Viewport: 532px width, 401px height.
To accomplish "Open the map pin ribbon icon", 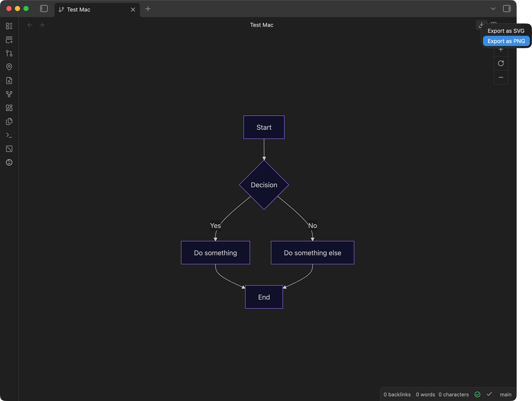I will click(9, 67).
